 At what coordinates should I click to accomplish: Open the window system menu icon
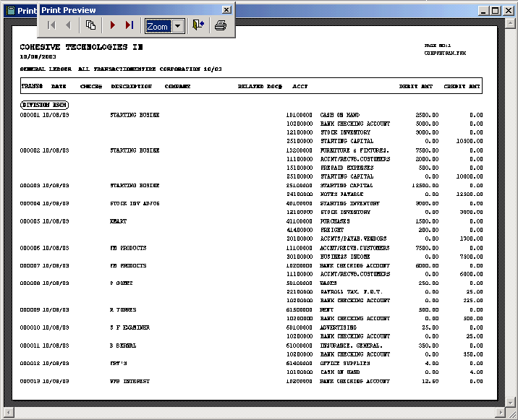[9, 11]
